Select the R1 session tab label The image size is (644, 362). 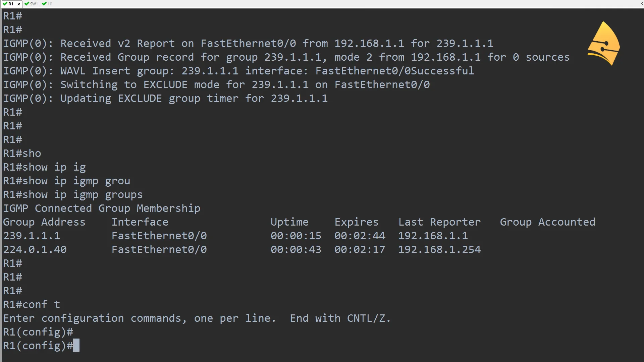[x=11, y=4]
